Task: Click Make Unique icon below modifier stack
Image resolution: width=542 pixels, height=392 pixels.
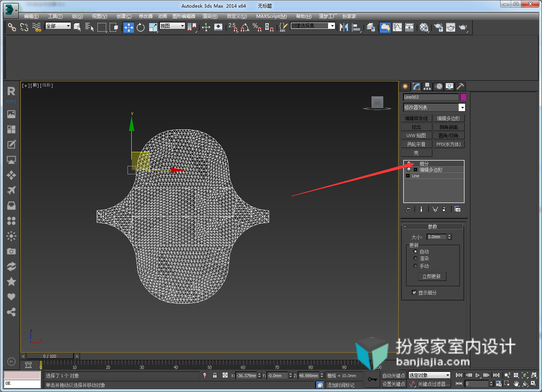Action: coord(435,209)
